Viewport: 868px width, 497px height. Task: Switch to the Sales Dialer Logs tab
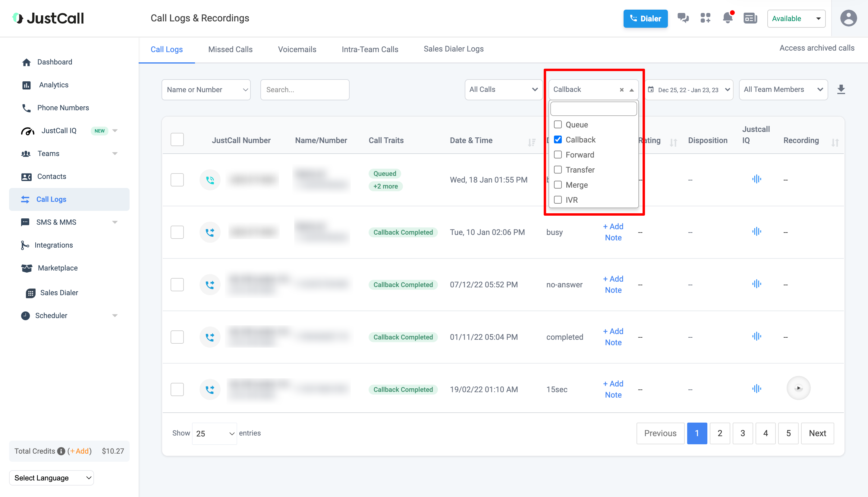pyautogui.click(x=454, y=49)
